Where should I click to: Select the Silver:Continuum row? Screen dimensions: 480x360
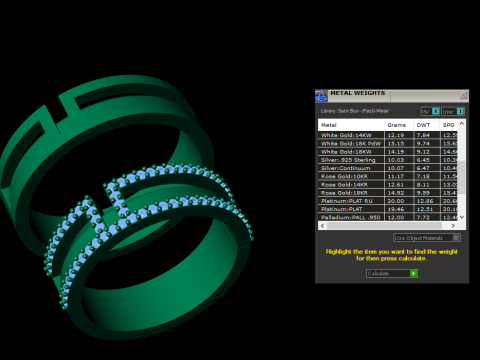coord(388,168)
